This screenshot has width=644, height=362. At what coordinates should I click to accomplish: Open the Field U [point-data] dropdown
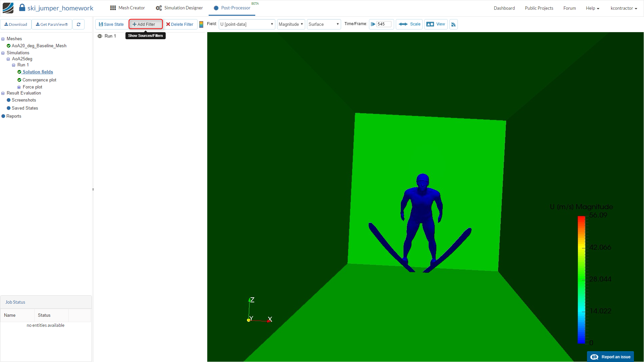click(x=247, y=24)
